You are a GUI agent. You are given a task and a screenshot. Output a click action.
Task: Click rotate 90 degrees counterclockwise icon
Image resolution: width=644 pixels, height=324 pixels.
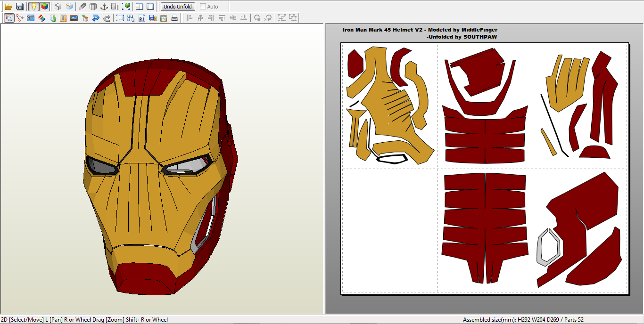(257, 18)
